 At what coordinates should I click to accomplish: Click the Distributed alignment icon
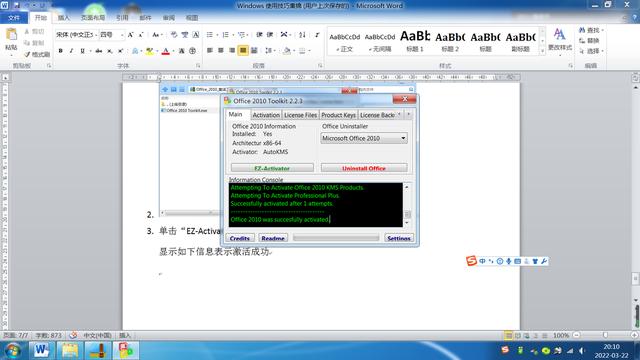click(254, 51)
